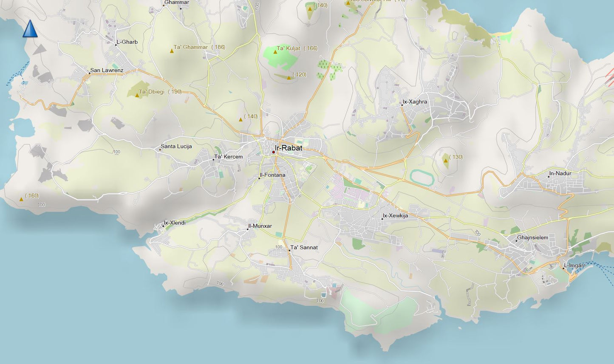This screenshot has width=614, height=364.
Task: Click the (140) peak marker inside the circular contour
Action: click(310, 8)
